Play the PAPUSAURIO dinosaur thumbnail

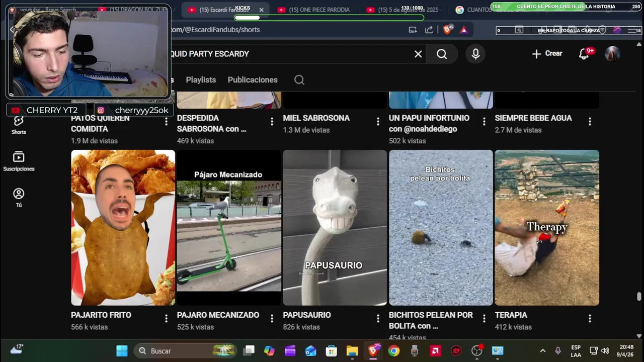coord(335,227)
